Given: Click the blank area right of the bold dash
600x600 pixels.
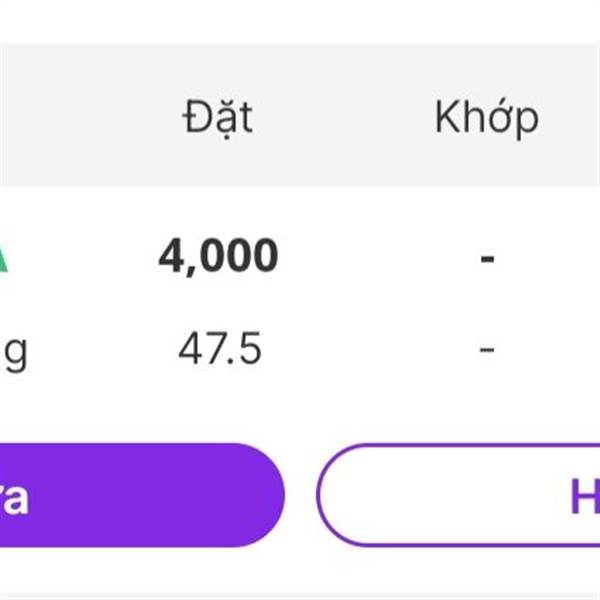Looking at the screenshot, I should tap(555, 258).
